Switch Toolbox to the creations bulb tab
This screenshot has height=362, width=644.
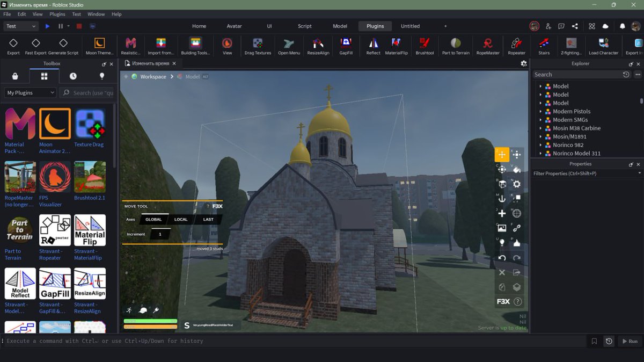[102, 76]
